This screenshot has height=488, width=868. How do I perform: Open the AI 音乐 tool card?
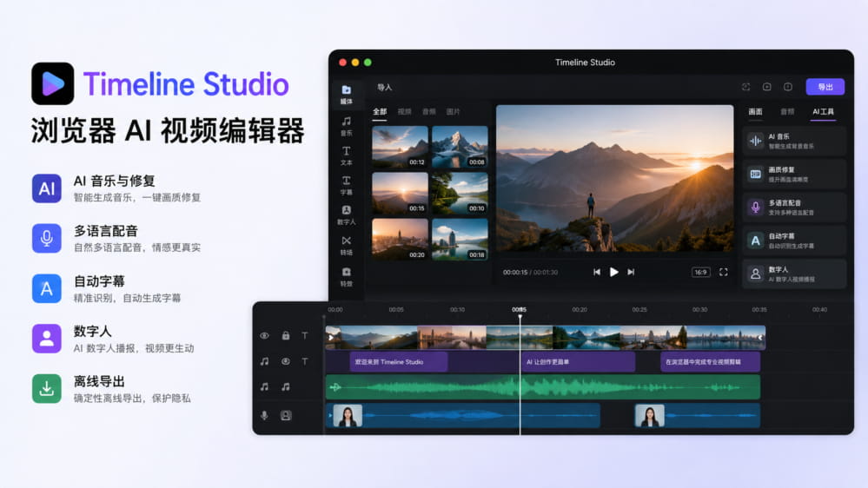click(x=794, y=141)
